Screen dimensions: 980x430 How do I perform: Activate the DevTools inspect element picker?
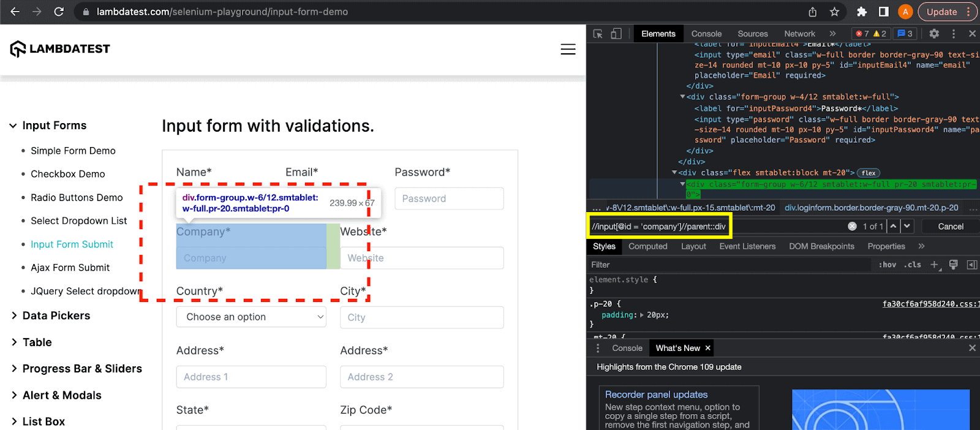pyautogui.click(x=598, y=34)
